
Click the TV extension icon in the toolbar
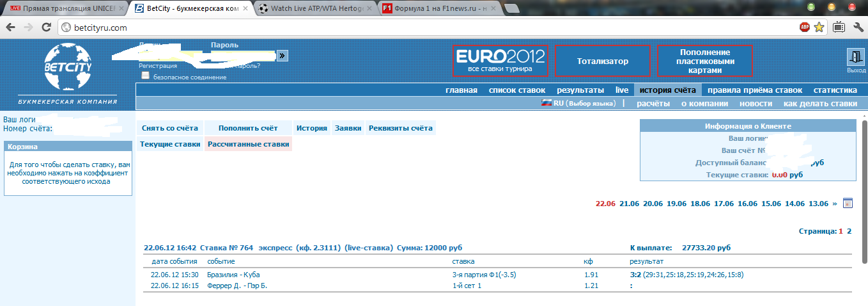839,28
